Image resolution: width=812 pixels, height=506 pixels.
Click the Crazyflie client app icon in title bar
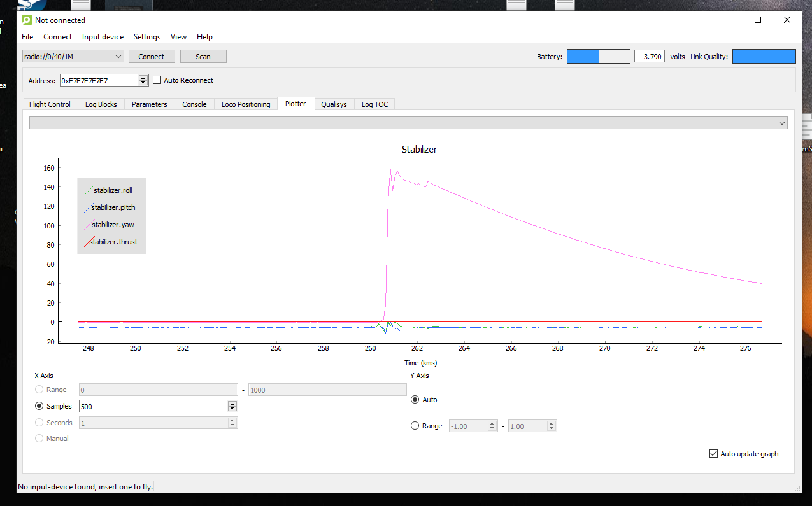pyautogui.click(x=27, y=20)
